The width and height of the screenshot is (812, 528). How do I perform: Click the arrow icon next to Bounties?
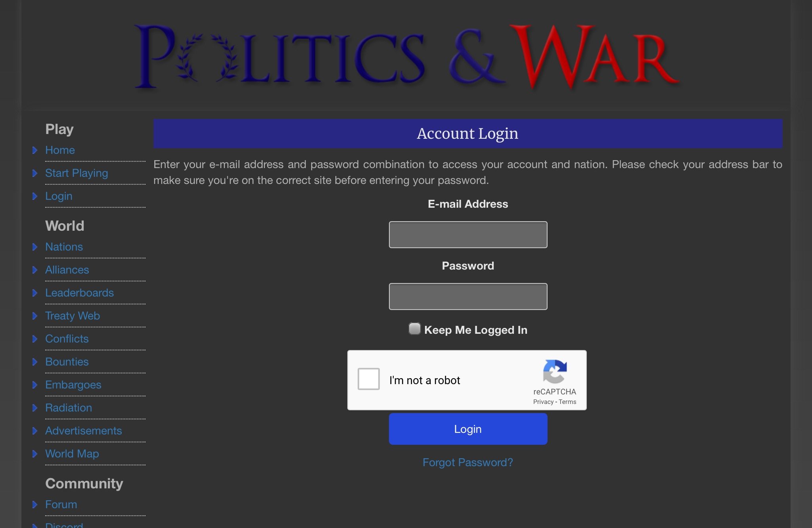tap(35, 362)
